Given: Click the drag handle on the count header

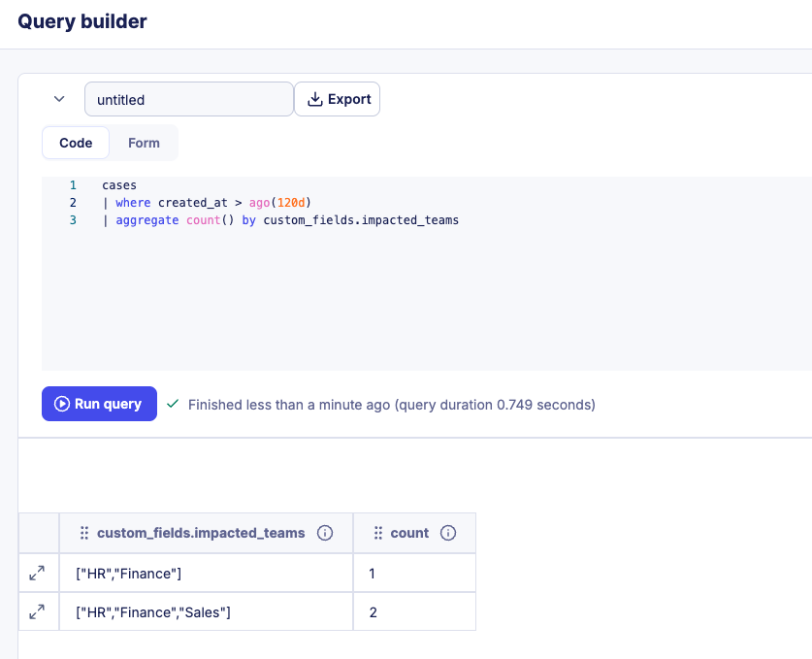Looking at the screenshot, I should pyautogui.click(x=378, y=533).
